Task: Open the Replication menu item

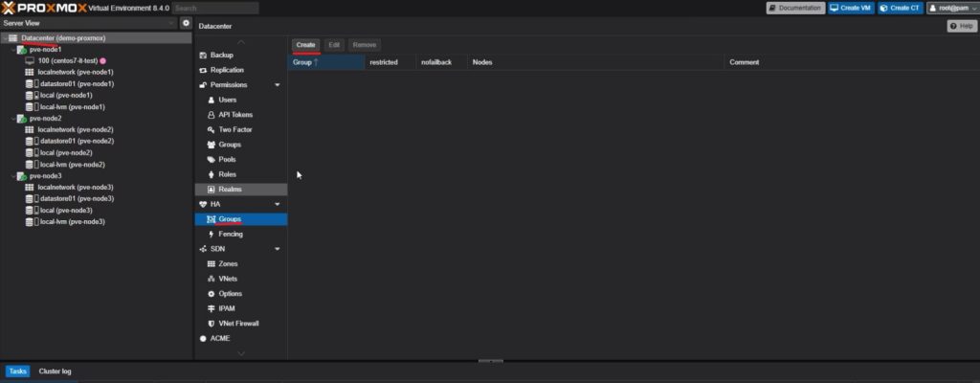Action: coord(241,70)
